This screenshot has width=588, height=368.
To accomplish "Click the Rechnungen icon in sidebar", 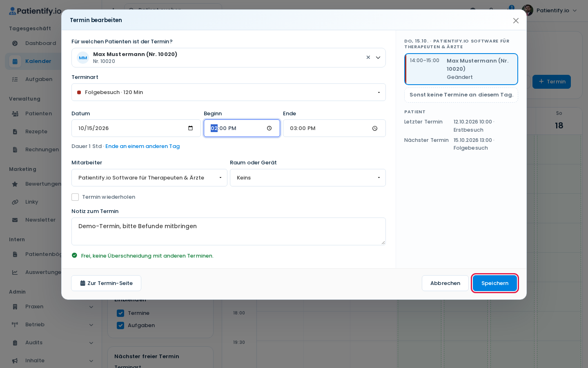I will 15,150.
